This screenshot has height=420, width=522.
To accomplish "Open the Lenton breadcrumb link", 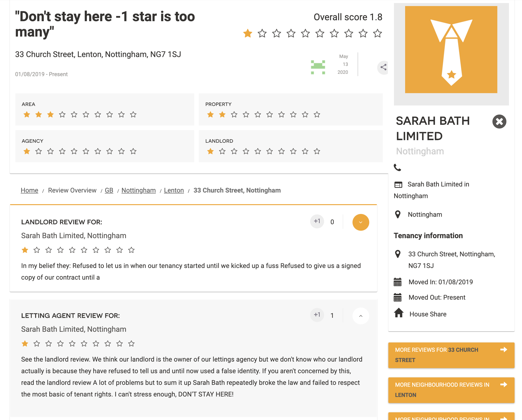I will coord(174,190).
